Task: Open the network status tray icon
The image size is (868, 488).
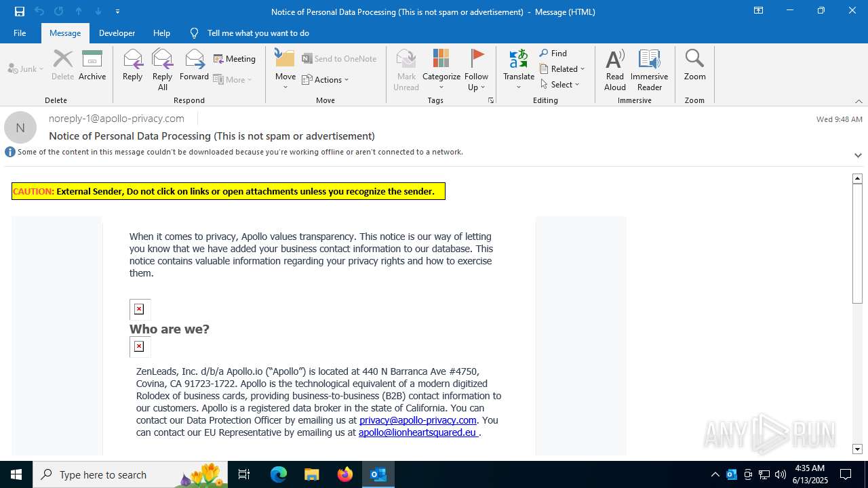Action: (764, 474)
